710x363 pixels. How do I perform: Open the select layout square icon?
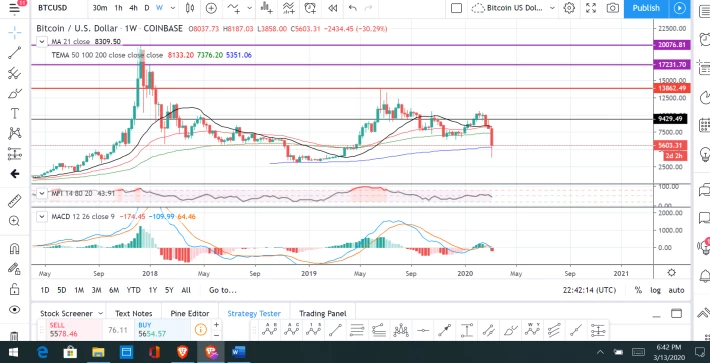coord(456,8)
